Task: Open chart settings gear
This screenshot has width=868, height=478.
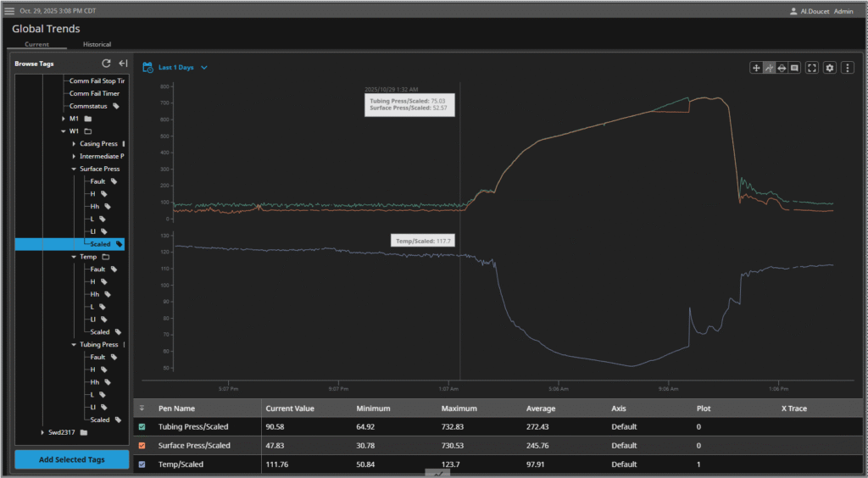Action: (x=830, y=68)
